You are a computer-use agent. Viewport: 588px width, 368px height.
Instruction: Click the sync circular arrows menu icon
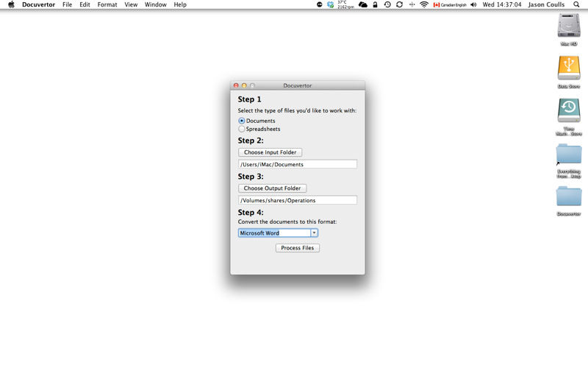point(399,4)
